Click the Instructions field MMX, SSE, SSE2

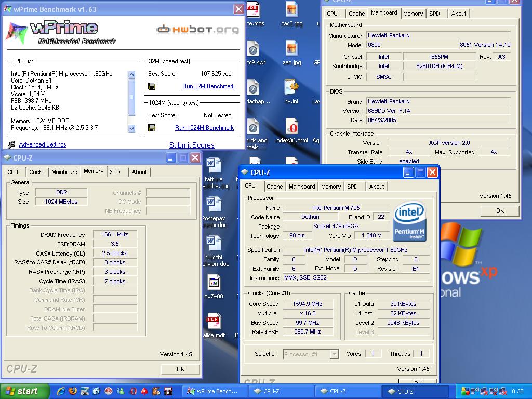click(x=356, y=277)
